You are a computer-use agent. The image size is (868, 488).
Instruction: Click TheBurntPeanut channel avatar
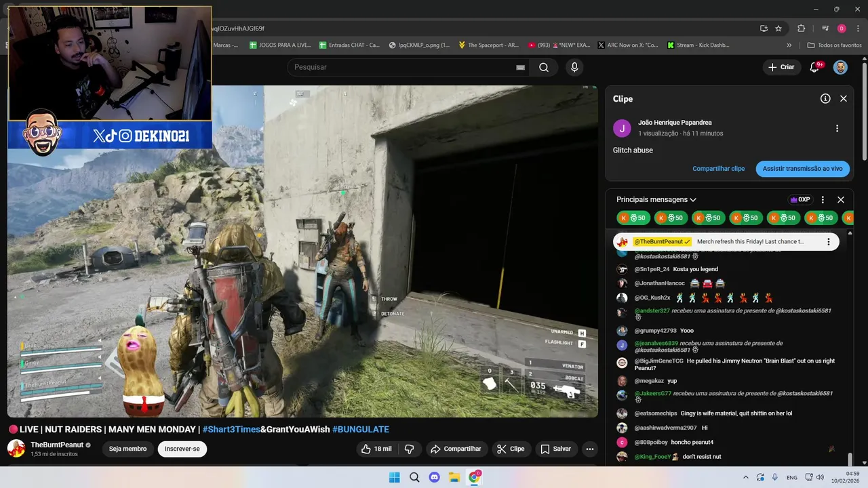(16, 448)
